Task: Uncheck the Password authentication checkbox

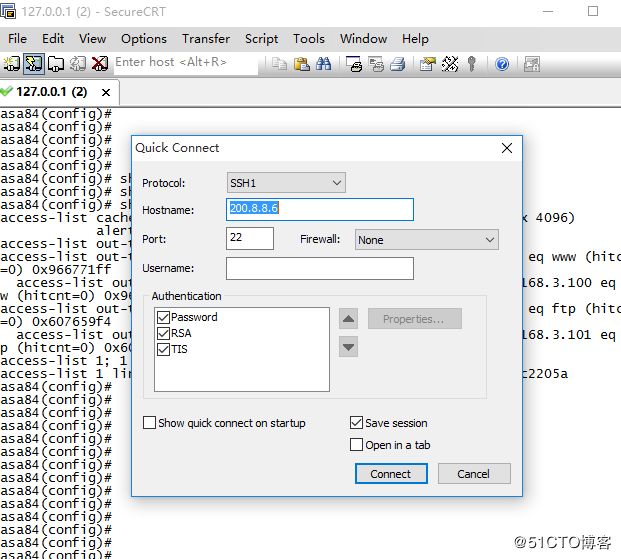Action: pyautogui.click(x=164, y=317)
